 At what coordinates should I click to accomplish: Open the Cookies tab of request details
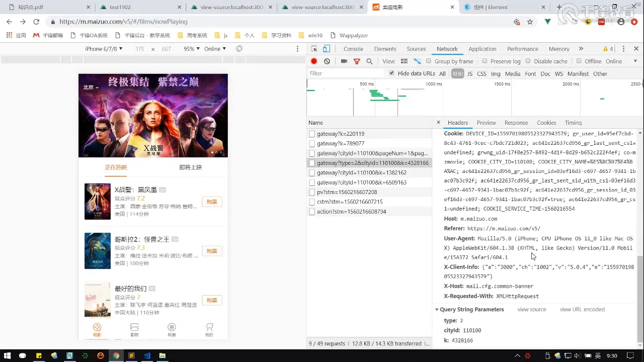point(546,123)
